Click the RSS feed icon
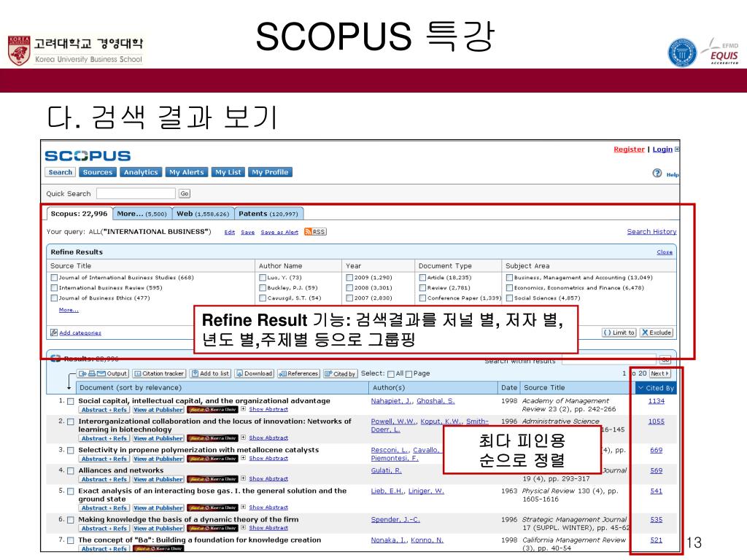This screenshot has width=747, height=560. pyautogui.click(x=315, y=232)
